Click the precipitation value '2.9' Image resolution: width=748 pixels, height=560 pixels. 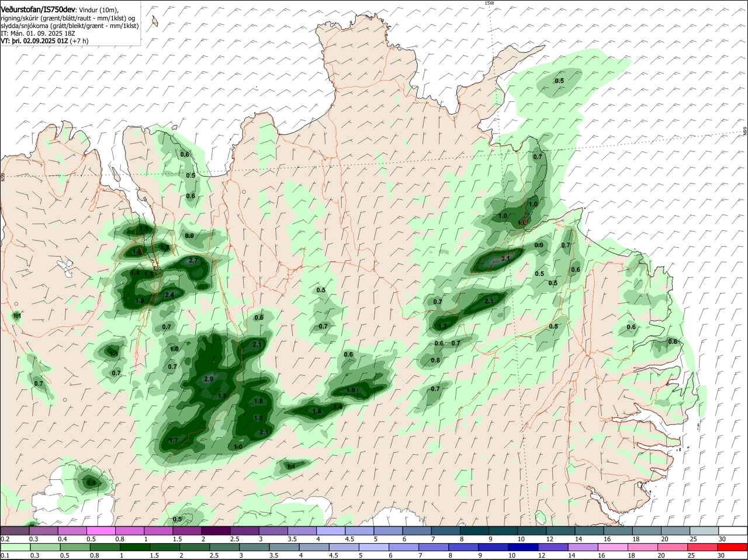(x=209, y=379)
